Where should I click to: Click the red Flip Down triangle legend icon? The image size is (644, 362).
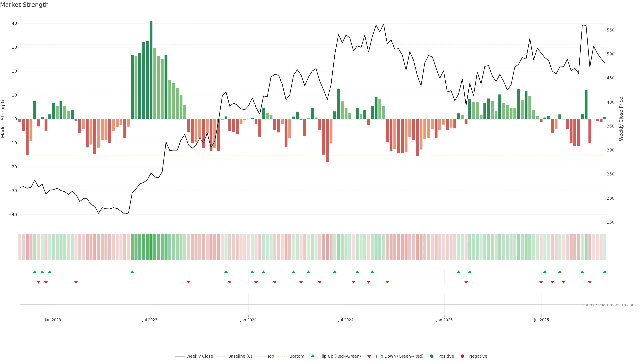pyautogui.click(x=369, y=356)
